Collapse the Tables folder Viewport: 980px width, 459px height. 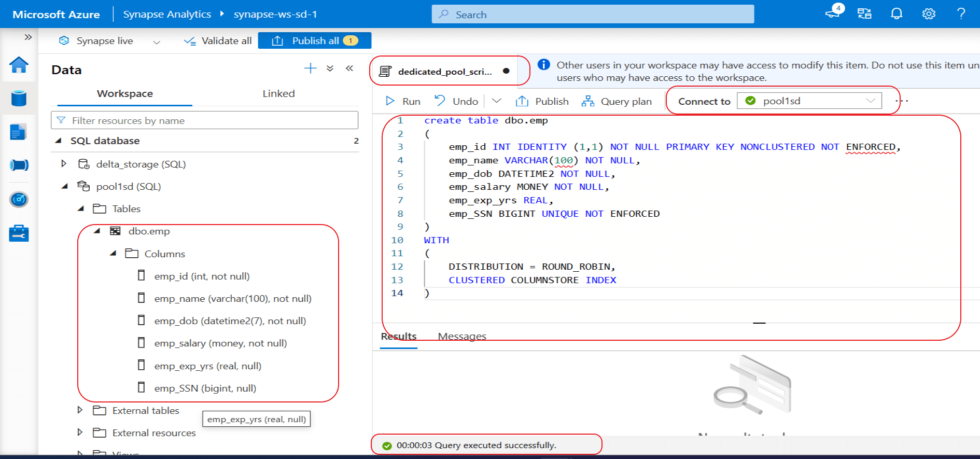click(x=81, y=208)
